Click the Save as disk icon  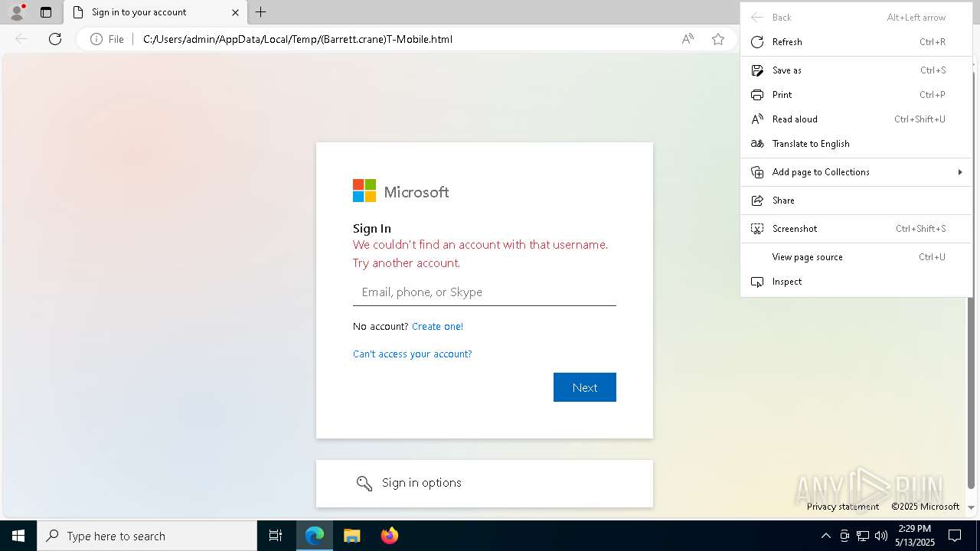[757, 70]
